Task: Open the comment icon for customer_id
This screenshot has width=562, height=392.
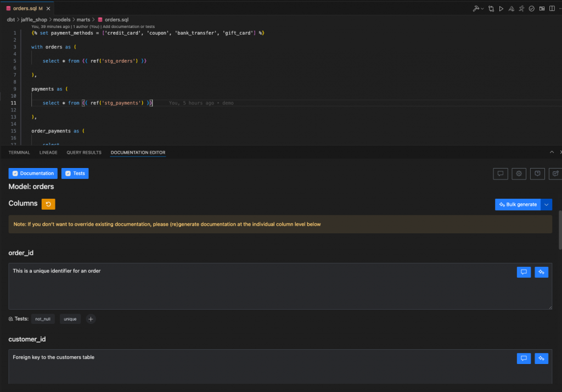Action: [524, 359]
